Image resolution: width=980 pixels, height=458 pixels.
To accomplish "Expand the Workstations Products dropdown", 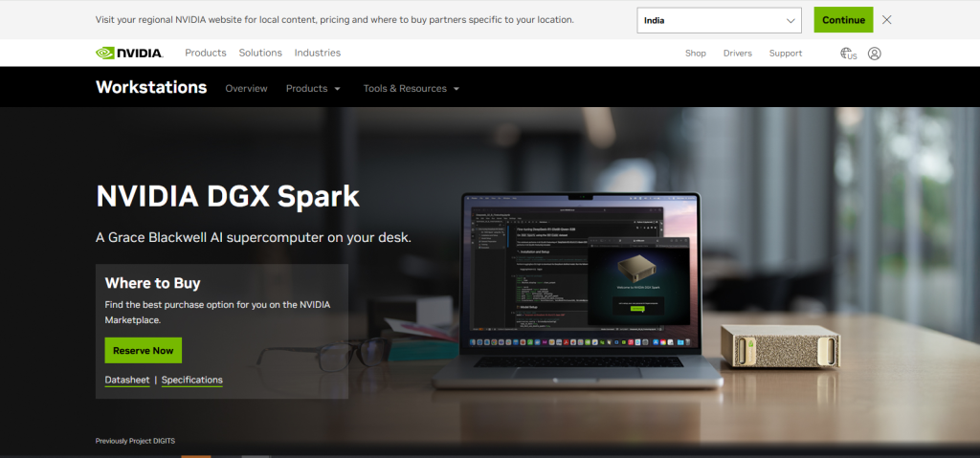I will (313, 89).
